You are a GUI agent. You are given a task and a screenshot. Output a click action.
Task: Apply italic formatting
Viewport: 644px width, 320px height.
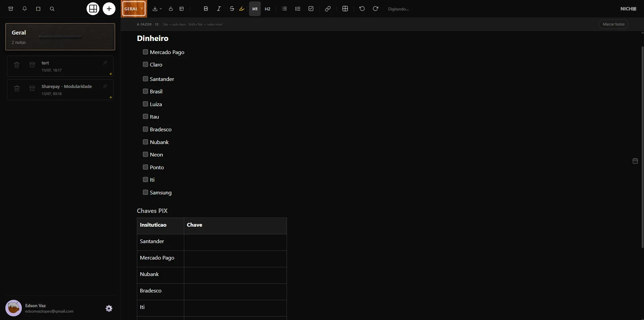click(219, 9)
